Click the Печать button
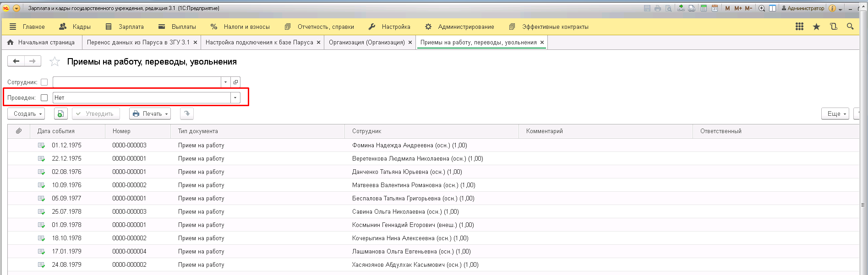 (150, 114)
